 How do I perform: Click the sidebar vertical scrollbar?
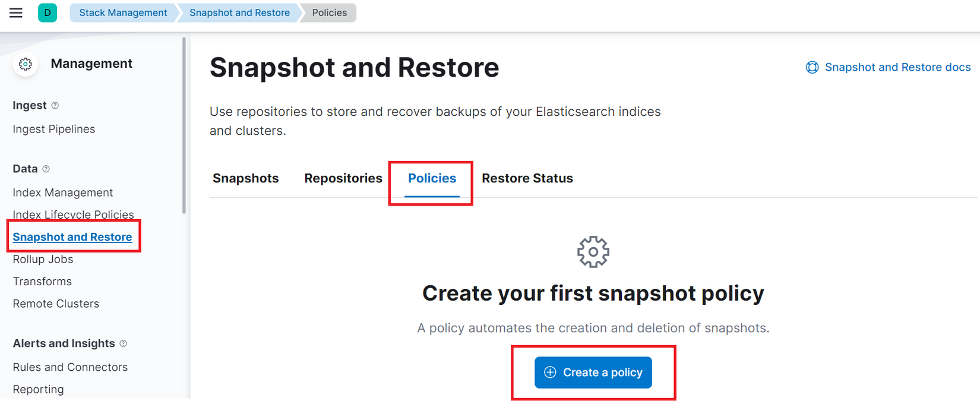(x=184, y=125)
